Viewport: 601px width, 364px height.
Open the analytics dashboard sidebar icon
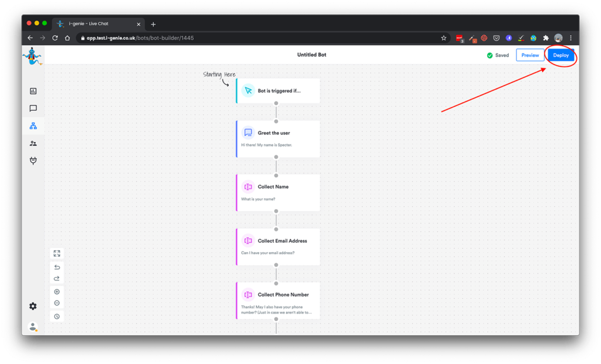[x=33, y=91]
